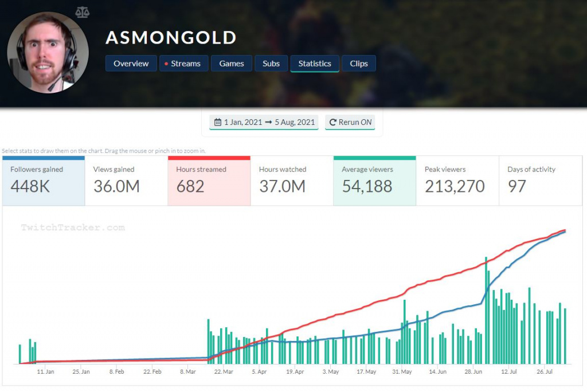587x392 pixels.
Task: Toggle Views gained stat on chart
Action: [x=126, y=181]
